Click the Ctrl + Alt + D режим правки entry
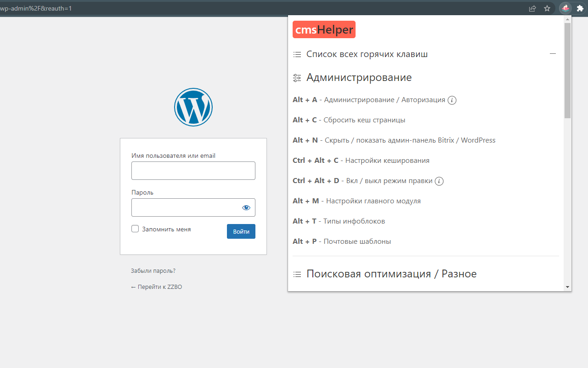Viewport: 588px width, 368px height. click(362, 181)
